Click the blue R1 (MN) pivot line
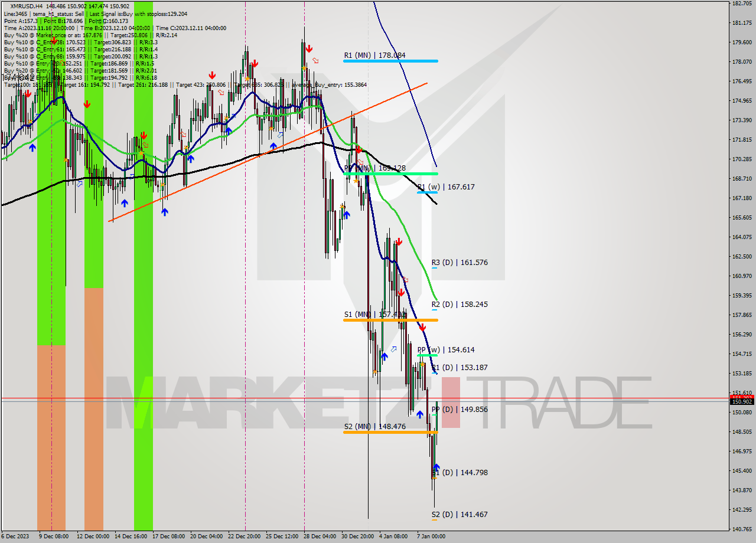Viewport: 756px width, 543px height. coord(390,61)
